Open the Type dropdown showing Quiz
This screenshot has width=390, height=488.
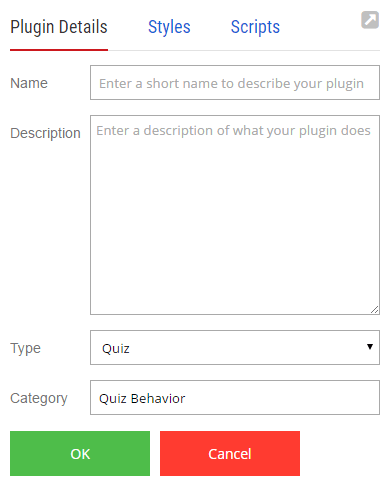[x=235, y=348]
